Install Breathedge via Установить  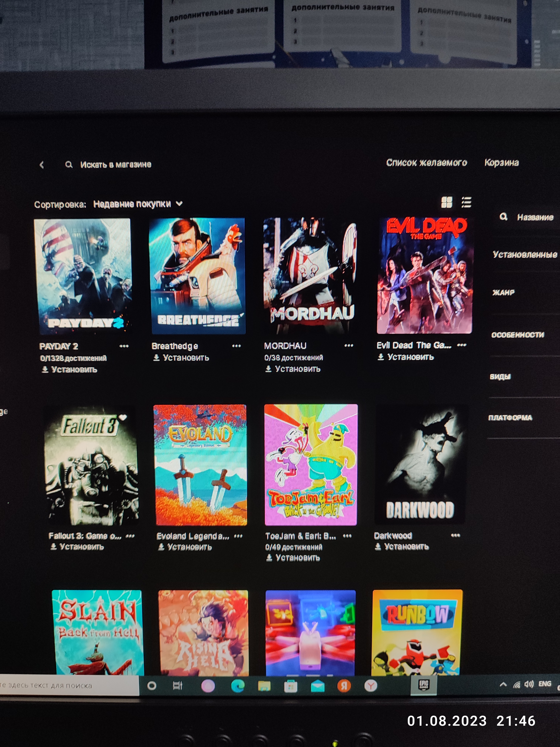(x=181, y=358)
